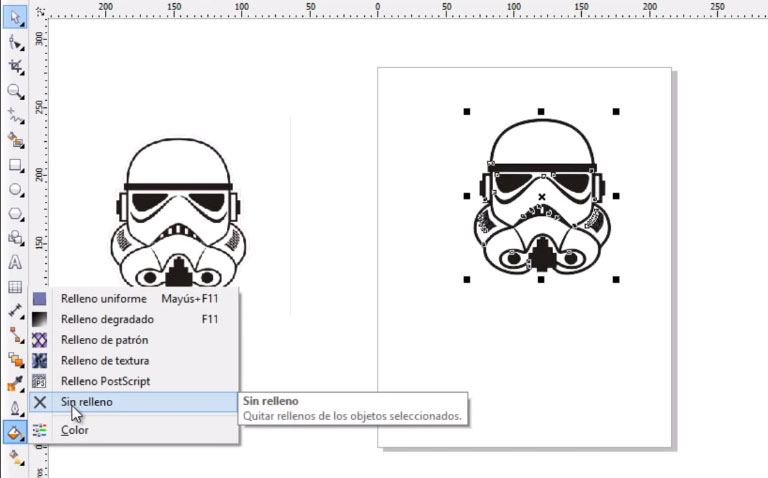Choose Relleno degradado from the flyout
The width and height of the screenshot is (768, 478).
tap(134, 319)
